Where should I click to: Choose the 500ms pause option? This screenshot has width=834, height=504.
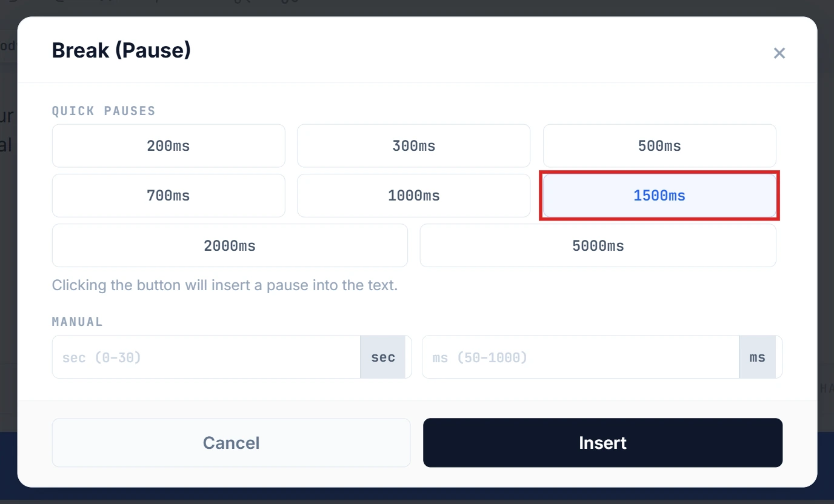(659, 145)
